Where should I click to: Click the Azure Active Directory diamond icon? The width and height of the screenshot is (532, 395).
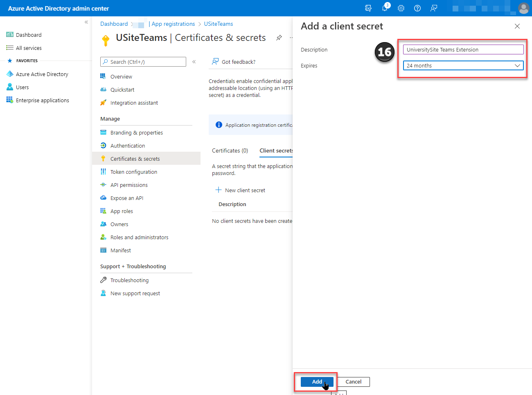click(10, 74)
